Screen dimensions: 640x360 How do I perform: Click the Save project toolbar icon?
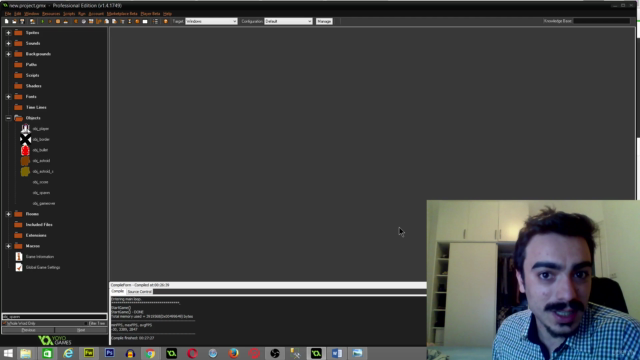click(22, 21)
